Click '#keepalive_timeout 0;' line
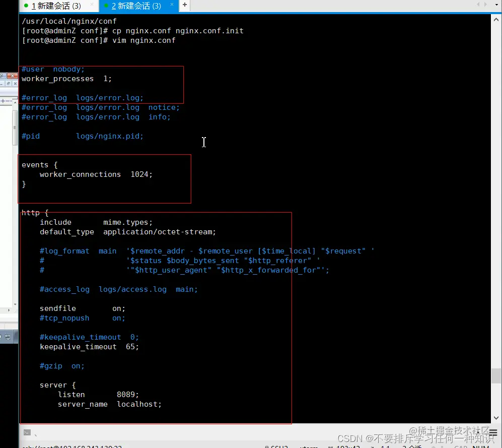 89,338
